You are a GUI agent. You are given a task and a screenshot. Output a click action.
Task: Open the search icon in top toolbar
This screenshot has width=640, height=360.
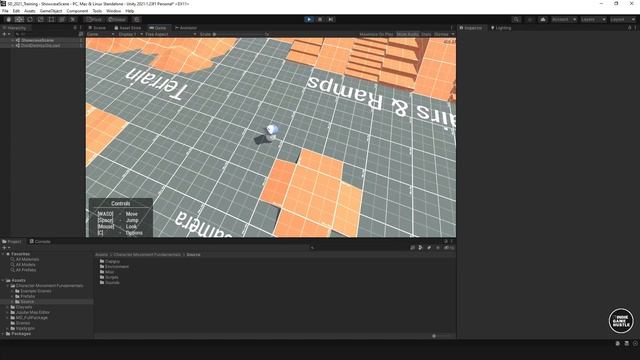click(516, 19)
